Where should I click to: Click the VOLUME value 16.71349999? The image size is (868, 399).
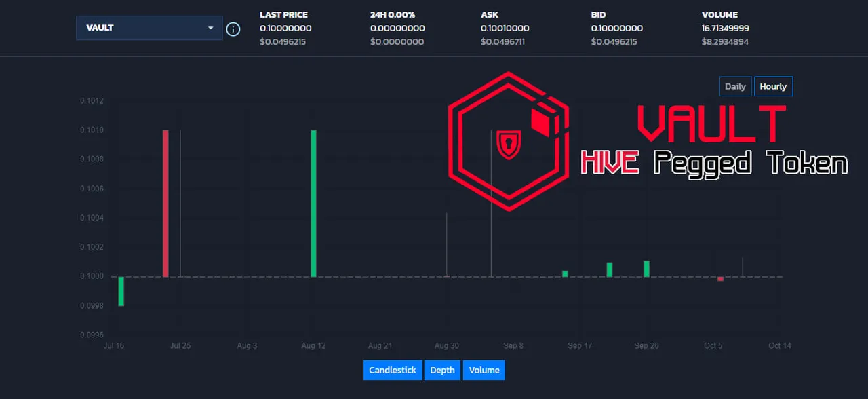tap(725, 28)
